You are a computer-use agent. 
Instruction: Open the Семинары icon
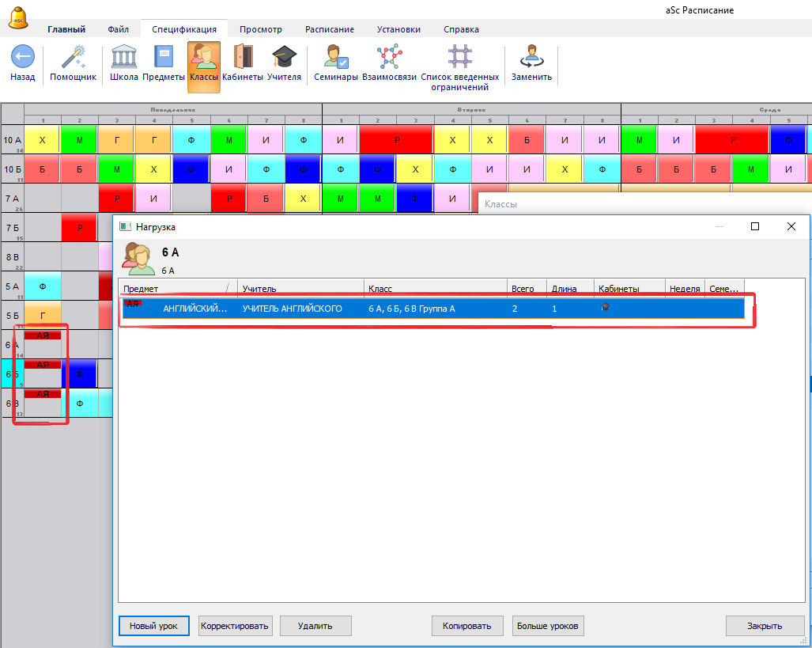tap(336, 58)
